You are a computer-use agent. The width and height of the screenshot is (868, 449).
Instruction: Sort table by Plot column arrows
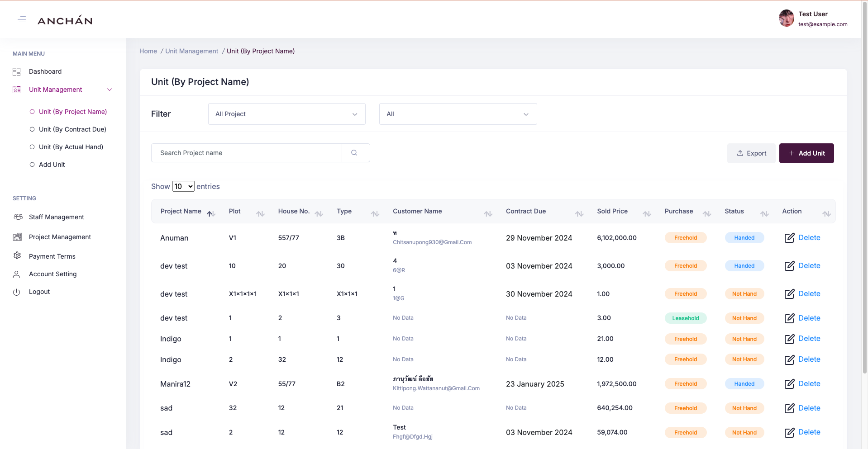(260, 214)
